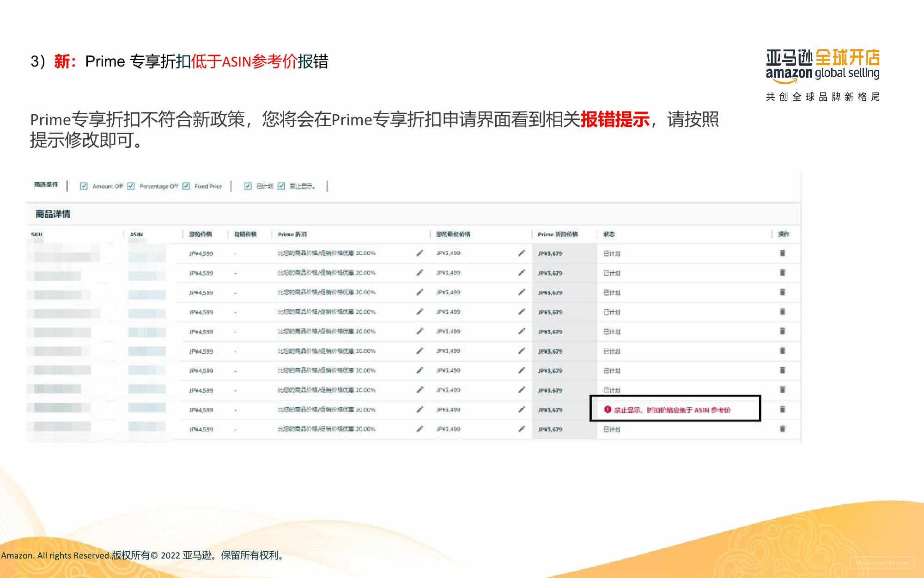Edit minimum price pencil in last table row
The height and width of the screenshot is (578, 924).
point(522,429)
